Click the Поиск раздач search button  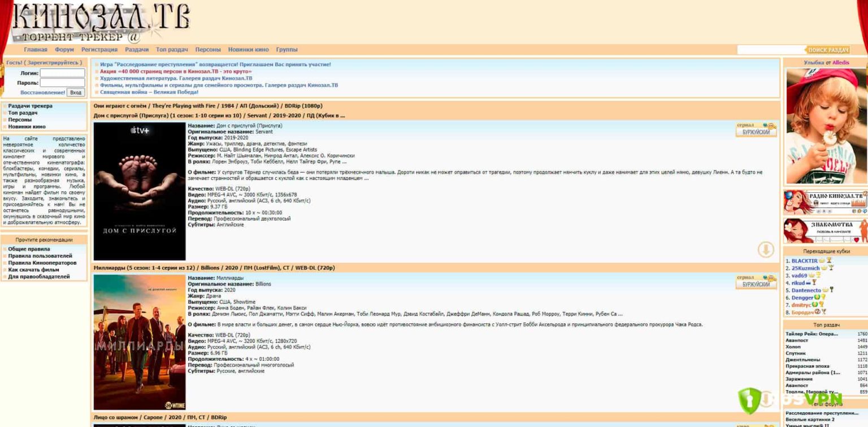pos(828,50)
